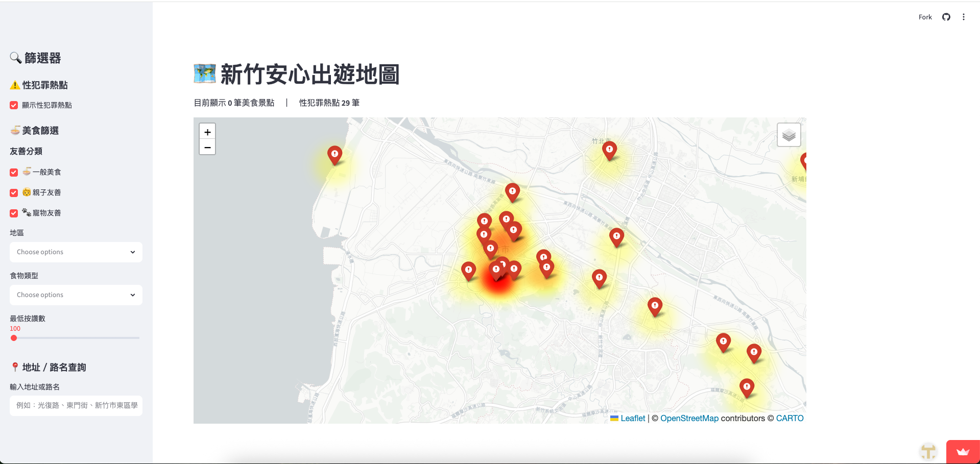
Task: Uncheck 顯示性犯罪熱點 checkbox
Action: click(x=14, y=105)
